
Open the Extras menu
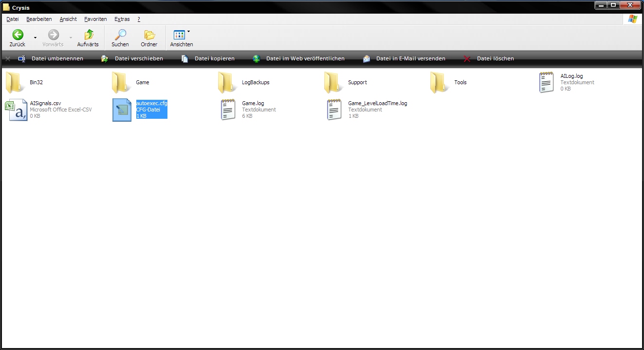[122, 19]
